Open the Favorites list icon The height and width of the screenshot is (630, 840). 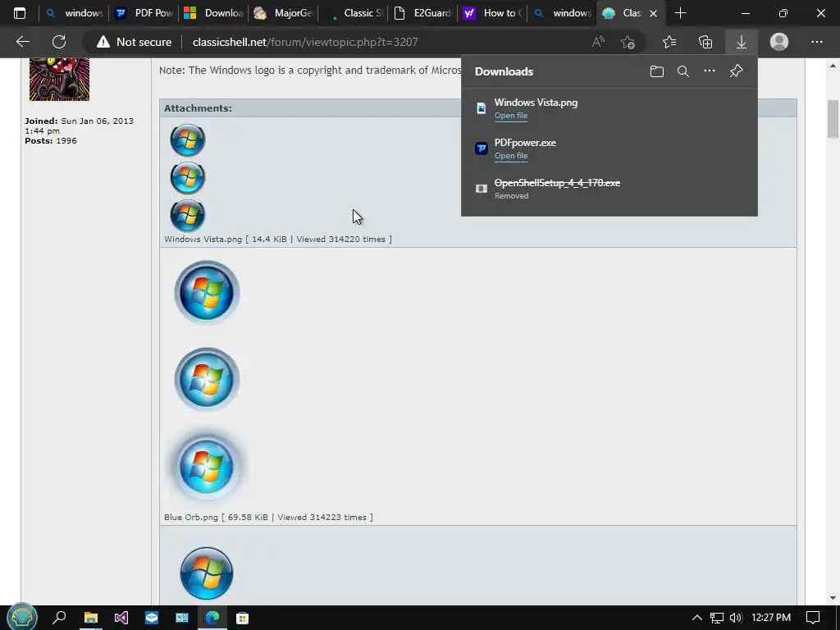(x=669, y=42)
